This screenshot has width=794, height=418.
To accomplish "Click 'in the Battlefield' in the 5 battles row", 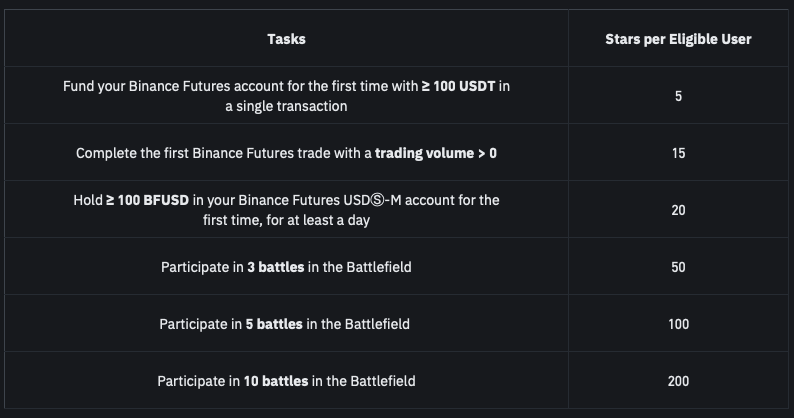I will 358,324.
